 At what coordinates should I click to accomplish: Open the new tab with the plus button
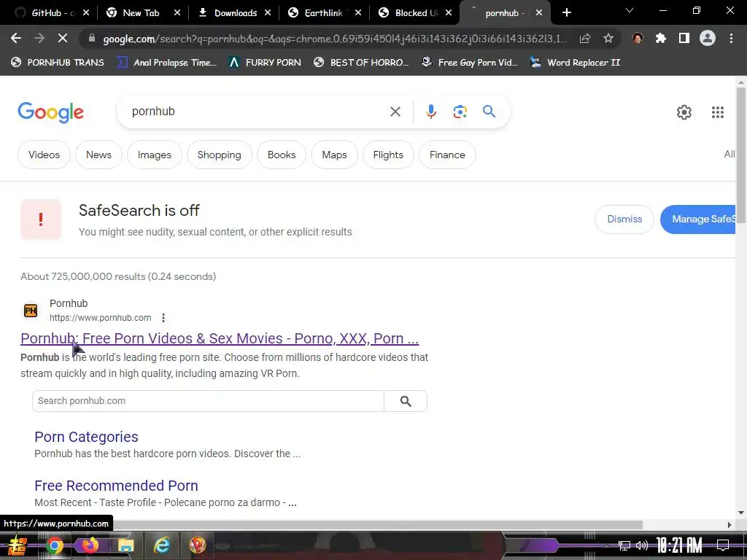566,13
